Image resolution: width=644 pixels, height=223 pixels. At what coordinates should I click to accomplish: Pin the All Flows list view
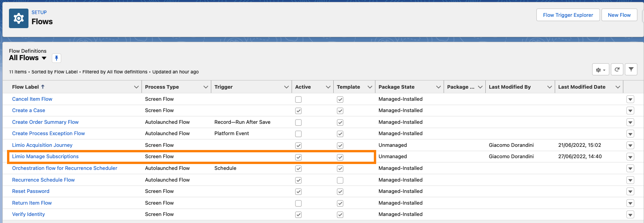pyautogui.click(x=57, y=58)
